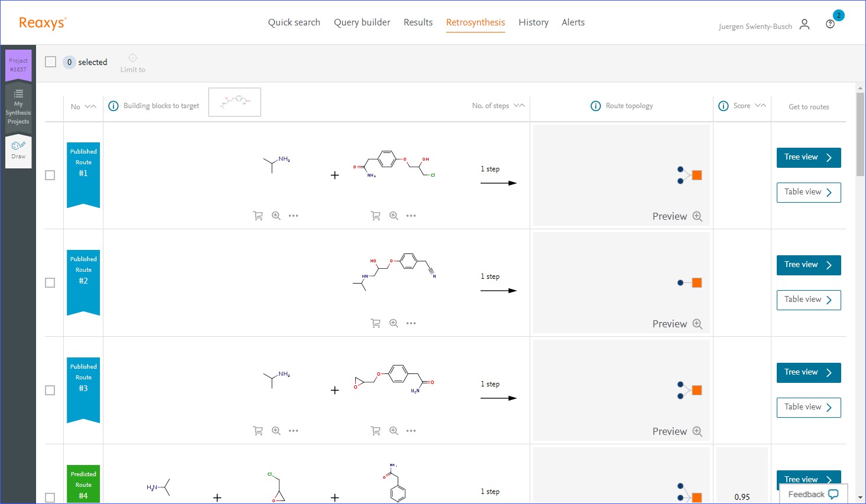Show info about Route topology column
This screenshot has height=504, width=866.
coord(596,106)
